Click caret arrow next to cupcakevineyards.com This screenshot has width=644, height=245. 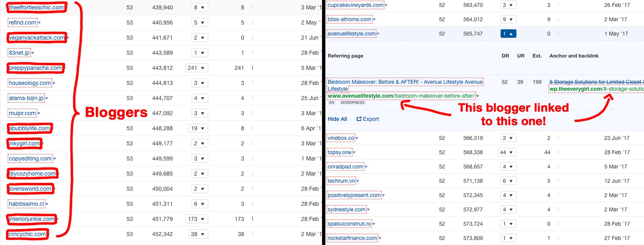(386, 6)
